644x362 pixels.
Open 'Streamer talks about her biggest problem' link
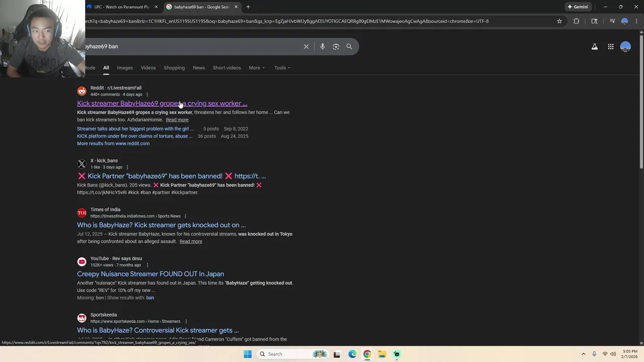tap(135, 129)
